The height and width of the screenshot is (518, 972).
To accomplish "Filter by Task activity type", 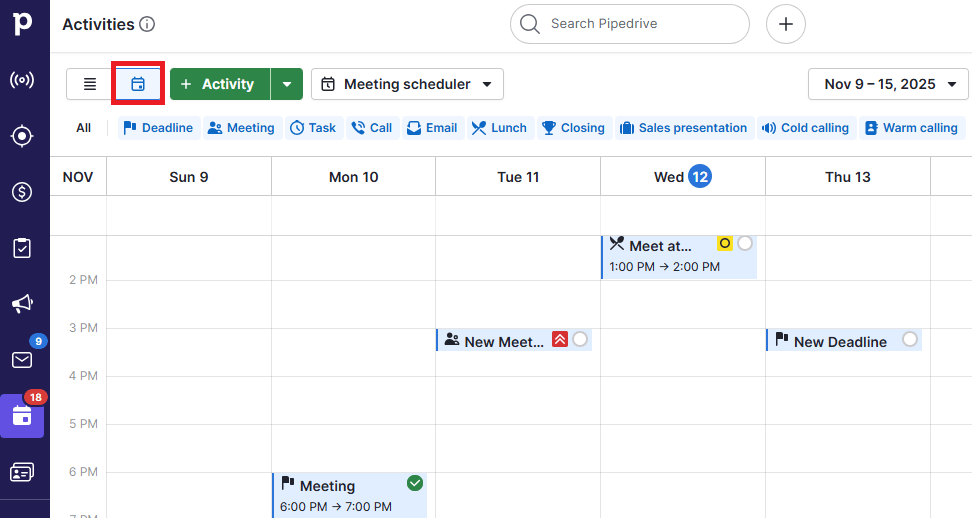I will 314,128.
